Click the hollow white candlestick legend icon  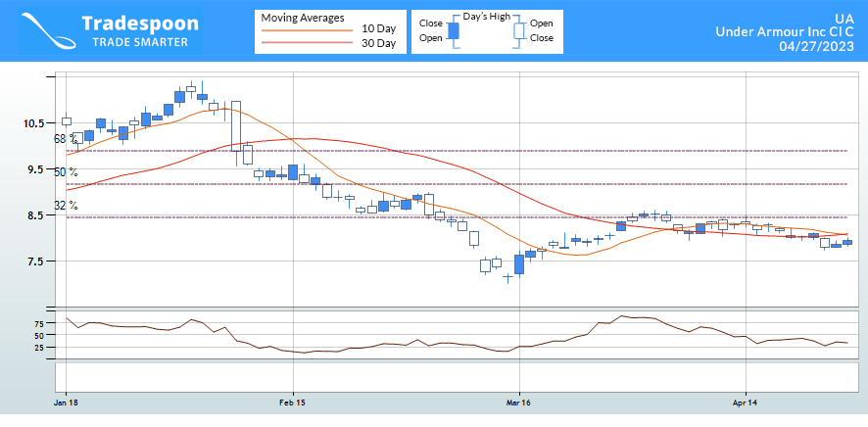tap(520, 30)
